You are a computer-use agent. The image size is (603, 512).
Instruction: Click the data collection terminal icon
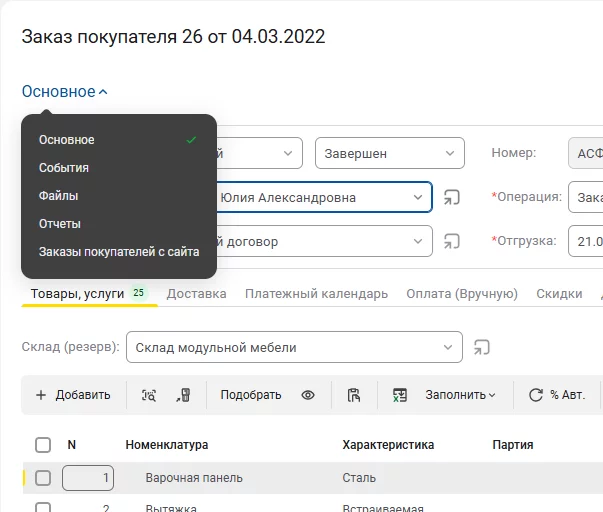coord(183,395)
